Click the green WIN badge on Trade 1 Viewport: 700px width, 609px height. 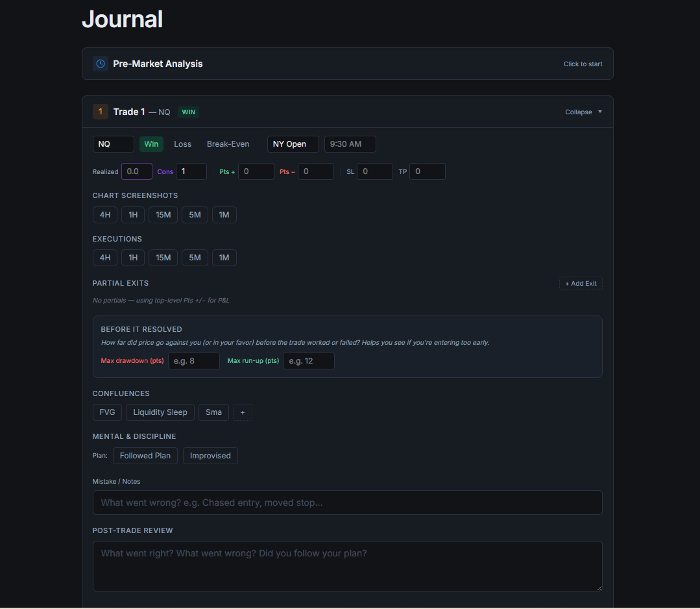coord(188,112)
